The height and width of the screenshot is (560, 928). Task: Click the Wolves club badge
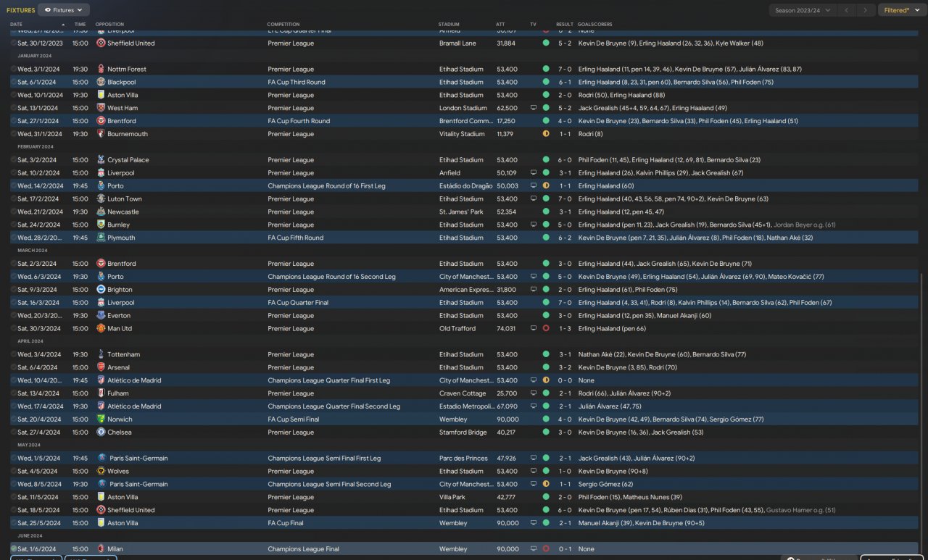click(101, 471)
